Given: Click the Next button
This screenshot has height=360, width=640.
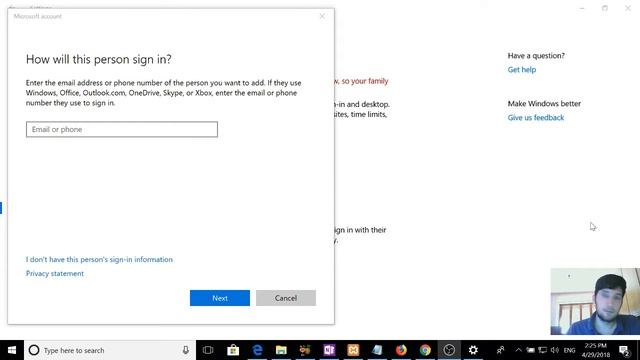Looking at the screenshot, I should tap(220, 298).
